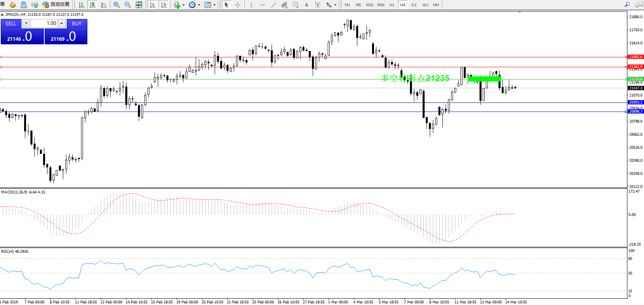Select the horizontal line drawing tool
Image resolution: width=644 pixels, height=305 pixels.
[262, 5]
